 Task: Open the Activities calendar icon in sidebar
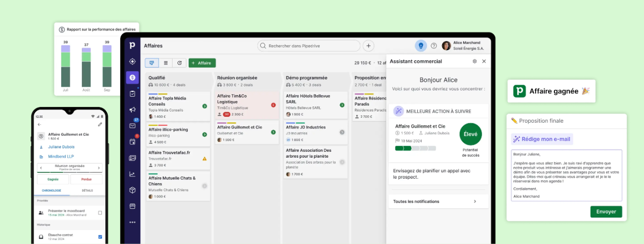click(x=132, y=142)
